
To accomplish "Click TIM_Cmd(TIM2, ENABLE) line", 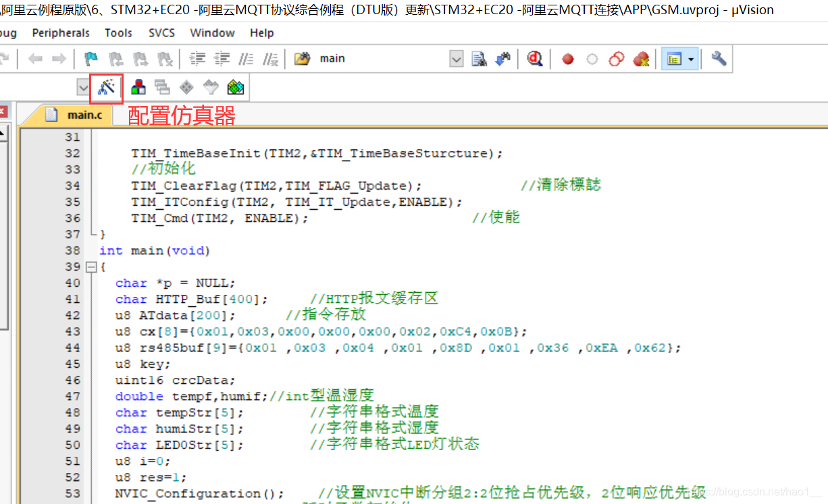I will 219,218.
